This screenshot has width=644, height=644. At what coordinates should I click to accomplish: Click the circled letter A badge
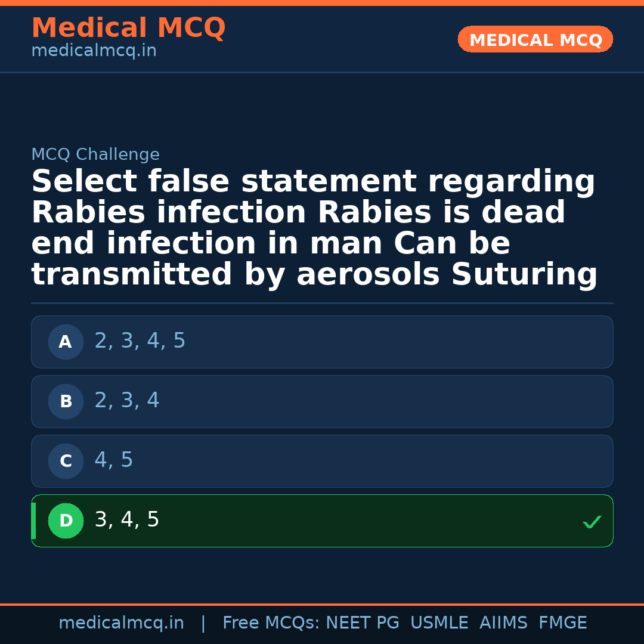tap(66, 342)
